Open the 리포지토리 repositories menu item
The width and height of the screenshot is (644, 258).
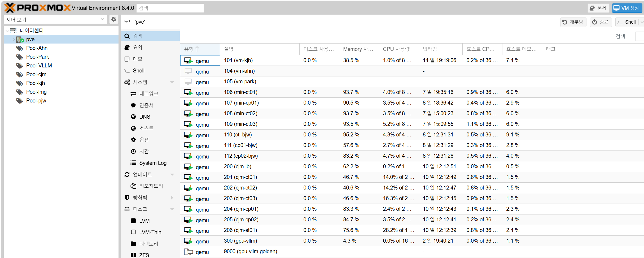(150, 186)
